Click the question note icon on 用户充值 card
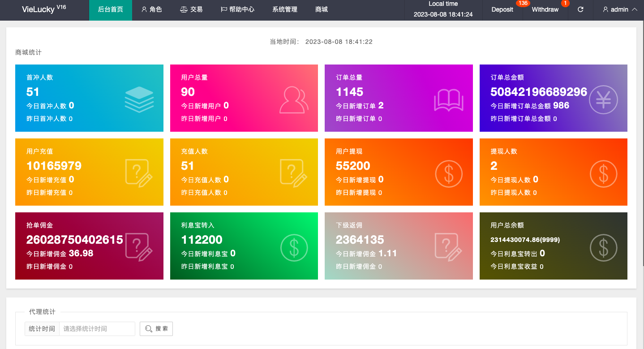Screen dimensions: 644x349 click(139, 172)
